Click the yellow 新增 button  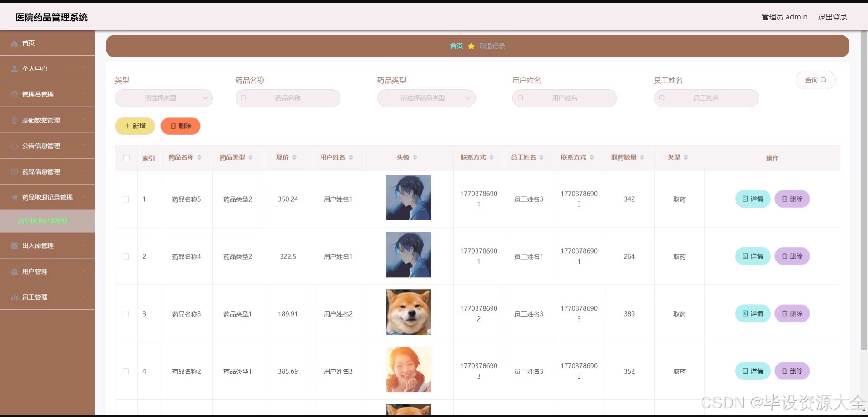pyautogui.click(x=135, y=126)
